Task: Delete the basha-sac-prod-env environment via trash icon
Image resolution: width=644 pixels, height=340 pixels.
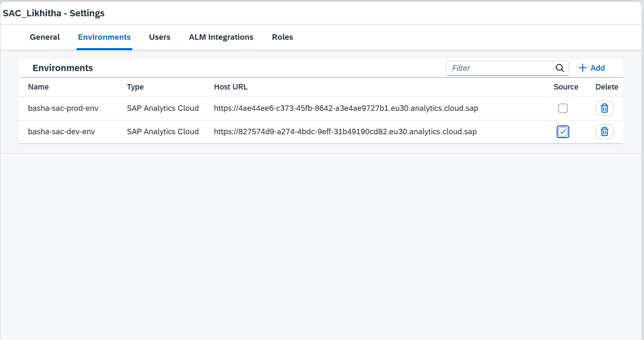Action: (x=604, y=108)
